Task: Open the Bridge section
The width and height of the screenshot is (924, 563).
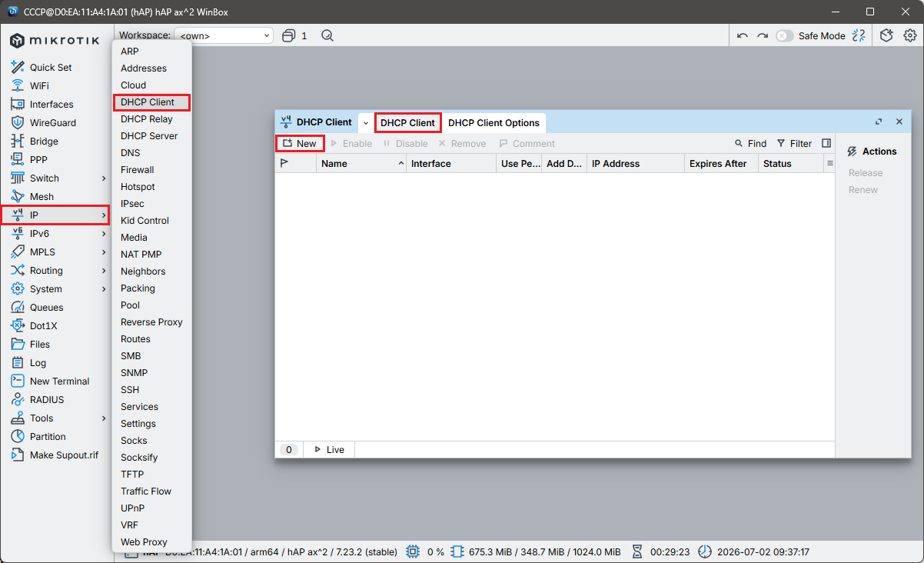Action: coord(44,142)
